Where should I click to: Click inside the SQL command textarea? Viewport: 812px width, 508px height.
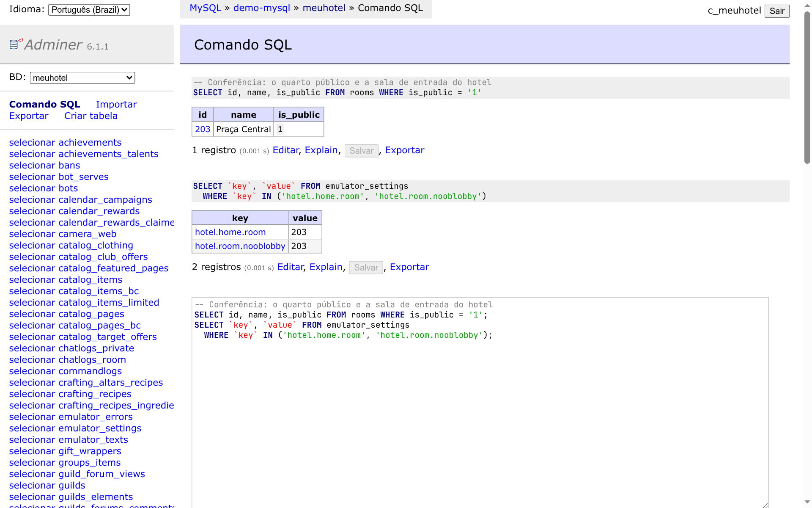coord(480,402)
